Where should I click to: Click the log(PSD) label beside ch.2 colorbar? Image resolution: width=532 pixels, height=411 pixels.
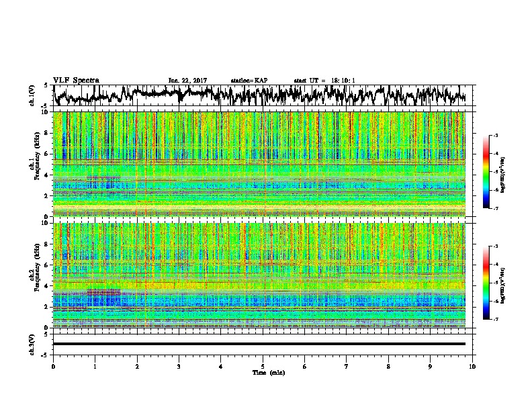pos(503,285)
